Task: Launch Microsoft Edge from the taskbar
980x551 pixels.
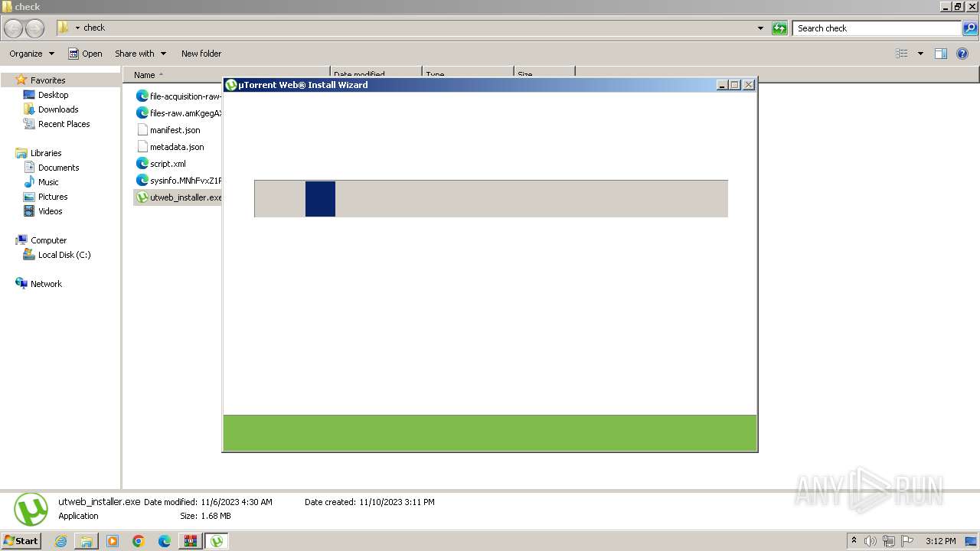Action: pos(165,541)
